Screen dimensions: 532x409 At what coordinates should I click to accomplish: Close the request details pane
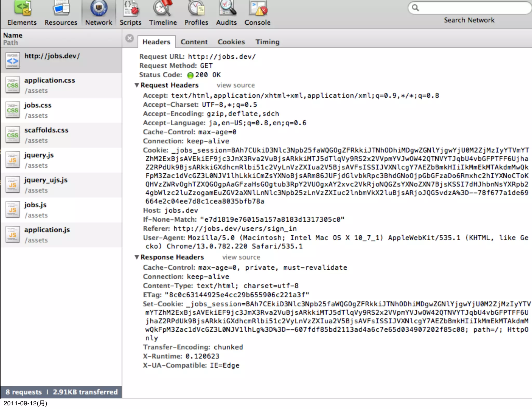tap(129, 38)
